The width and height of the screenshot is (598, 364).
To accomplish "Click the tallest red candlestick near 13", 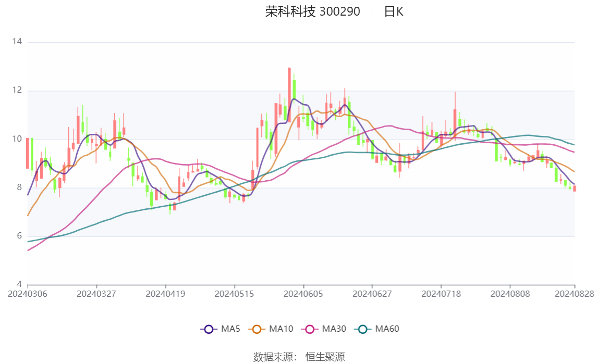I will (x=289, y=95).
